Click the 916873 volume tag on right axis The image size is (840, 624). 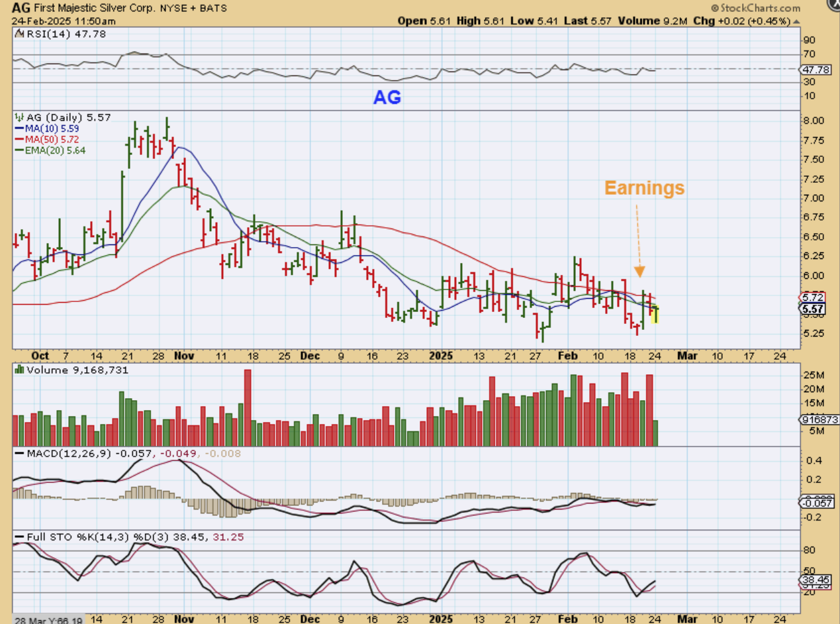point(818,419)
